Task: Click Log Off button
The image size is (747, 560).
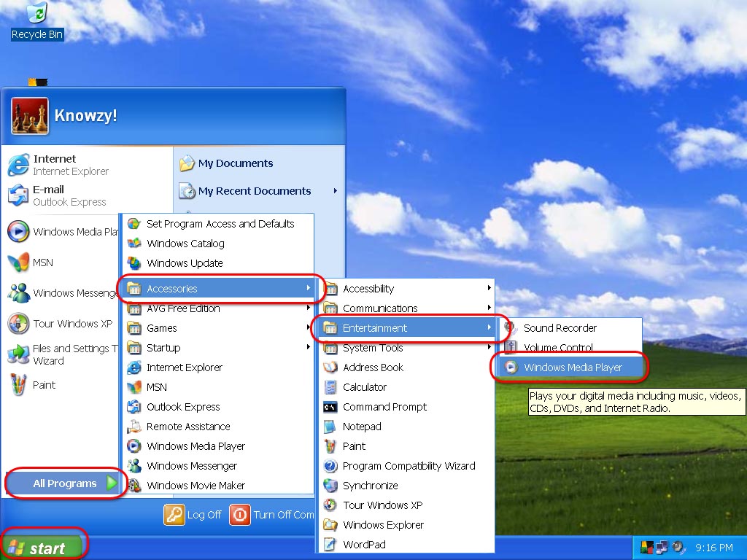Action: (193, 515)
